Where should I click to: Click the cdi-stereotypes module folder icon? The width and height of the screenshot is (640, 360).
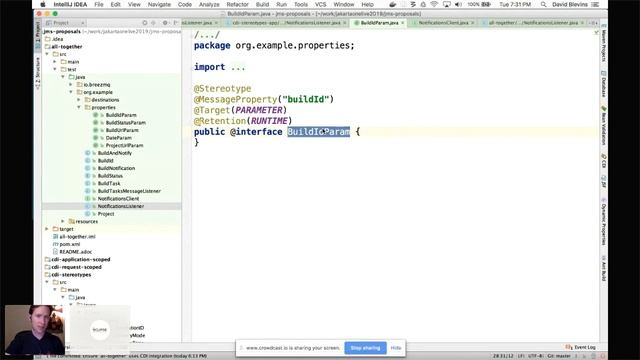[47, 275]
